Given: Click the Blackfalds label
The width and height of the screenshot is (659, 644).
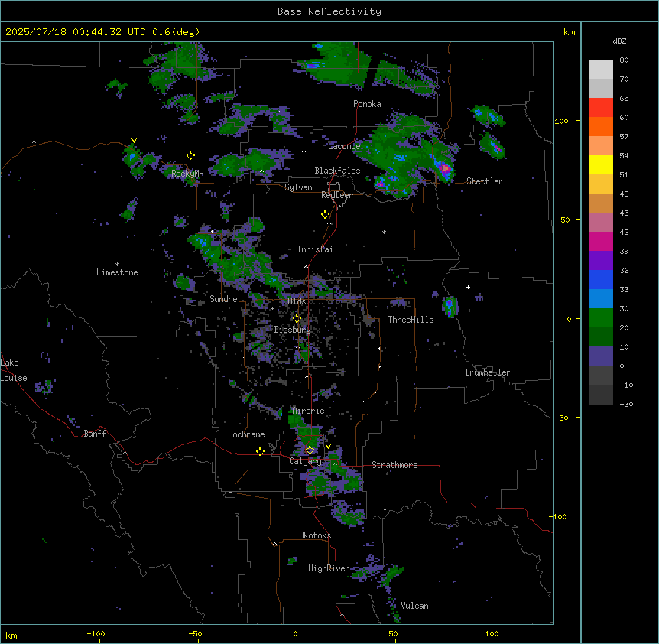Looking at the screenshot, I should tap(337, 171).
